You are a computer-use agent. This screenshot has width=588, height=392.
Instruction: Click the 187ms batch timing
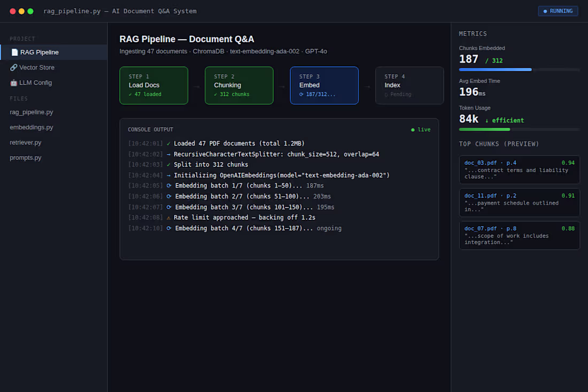pyautogui.click(x=315, y=186)
